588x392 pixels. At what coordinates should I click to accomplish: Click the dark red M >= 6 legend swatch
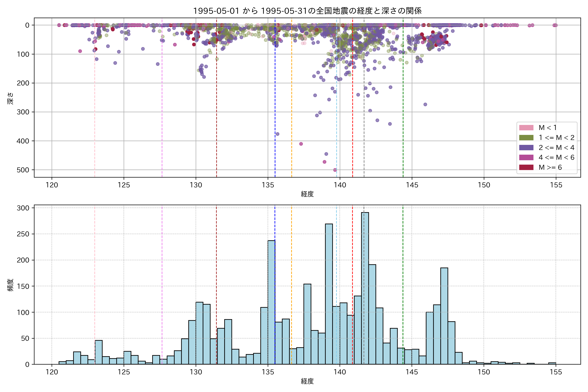point(526,168)
